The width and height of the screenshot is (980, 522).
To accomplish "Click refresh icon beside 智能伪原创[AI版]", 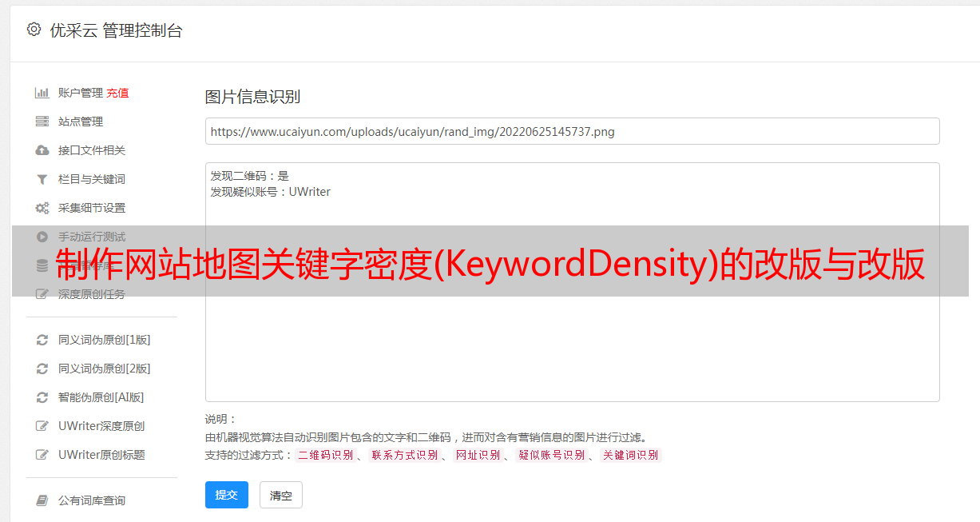I will pos(42,397).
